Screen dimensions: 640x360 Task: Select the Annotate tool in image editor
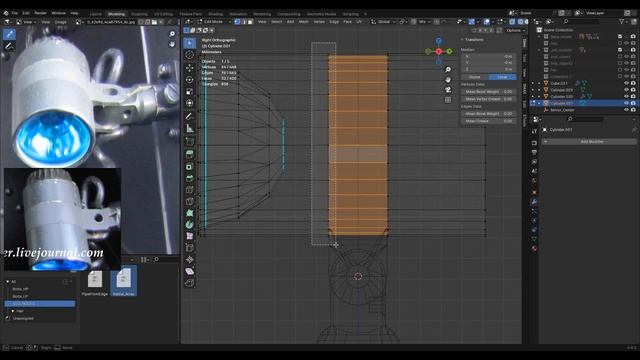9,47
